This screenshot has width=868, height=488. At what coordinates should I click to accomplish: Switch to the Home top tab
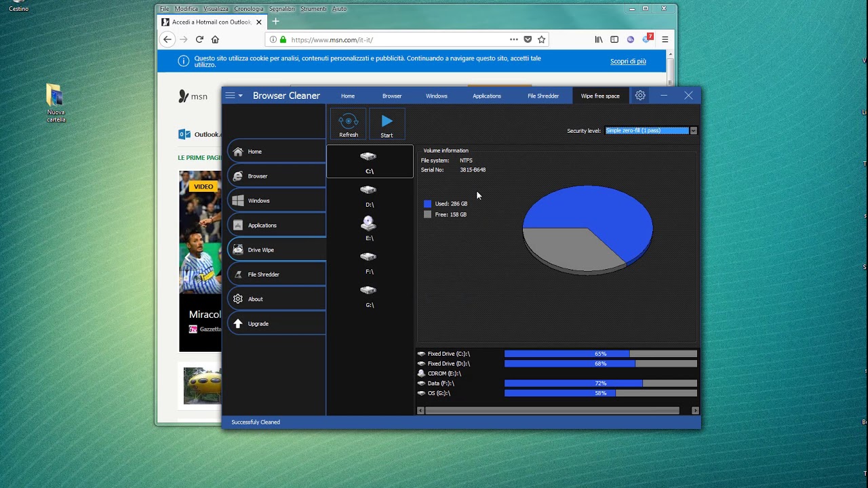pos(348,96)
